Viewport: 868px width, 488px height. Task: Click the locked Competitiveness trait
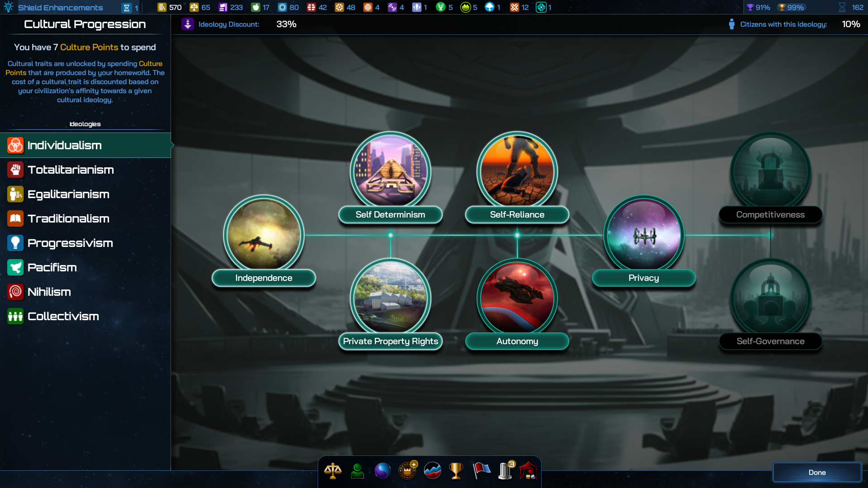770,172
